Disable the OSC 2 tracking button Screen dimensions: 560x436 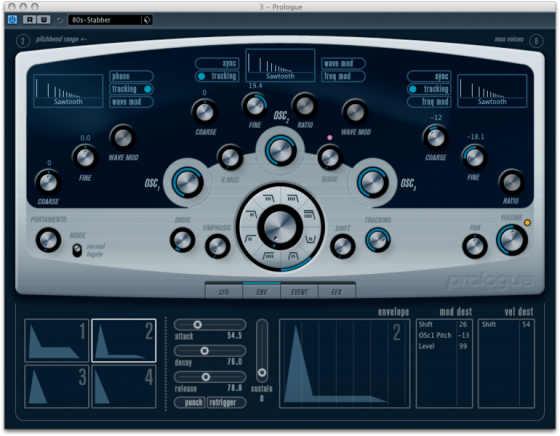click(217, 76)
